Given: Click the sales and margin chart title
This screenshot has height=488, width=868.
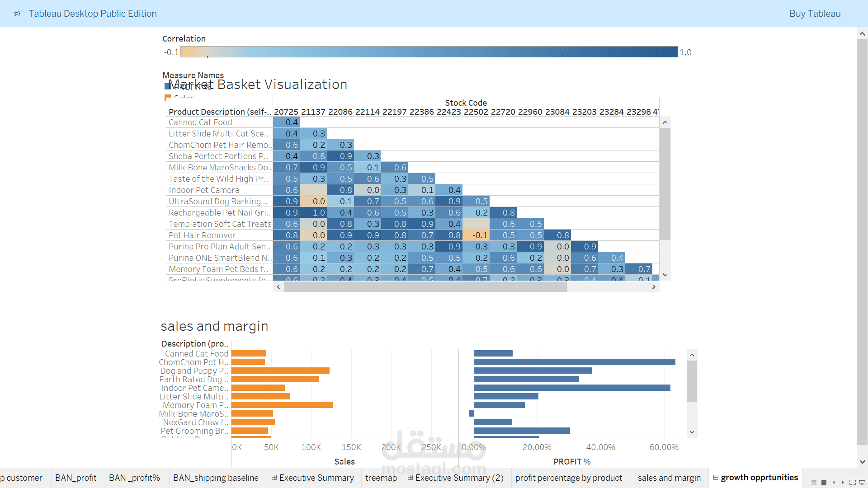Looking at the screenshot, I should pyautogui.click(x=214, y=326).
